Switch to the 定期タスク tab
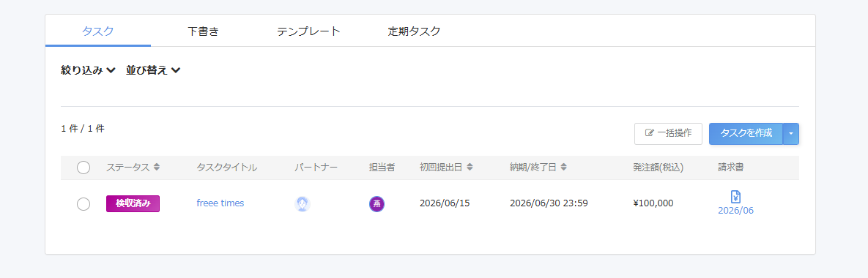 click(414, 31)
